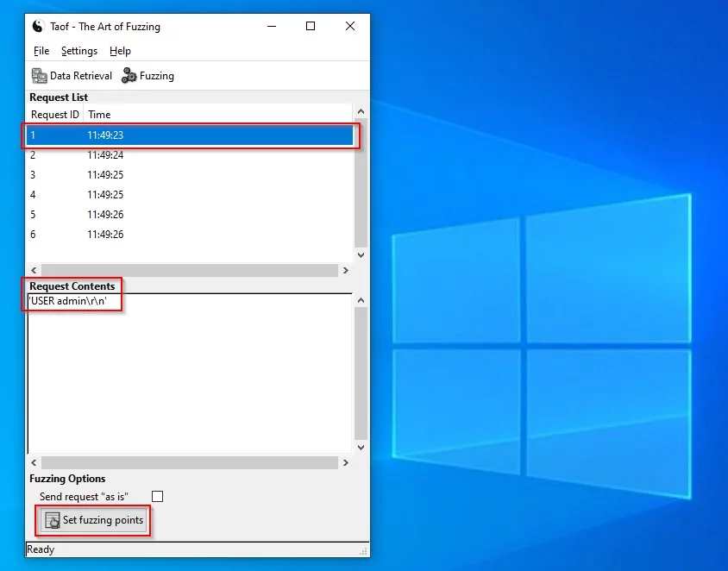Click the Request List scroll down arrow
The image size is (728, 571).
(361, 255)
